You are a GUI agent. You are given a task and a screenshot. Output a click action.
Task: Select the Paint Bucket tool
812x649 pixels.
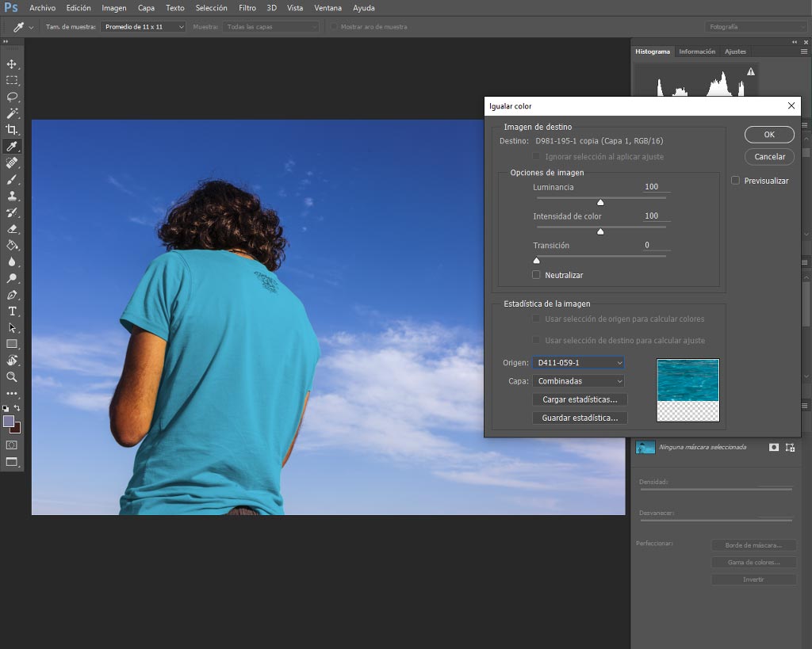[x=11, y=246]
